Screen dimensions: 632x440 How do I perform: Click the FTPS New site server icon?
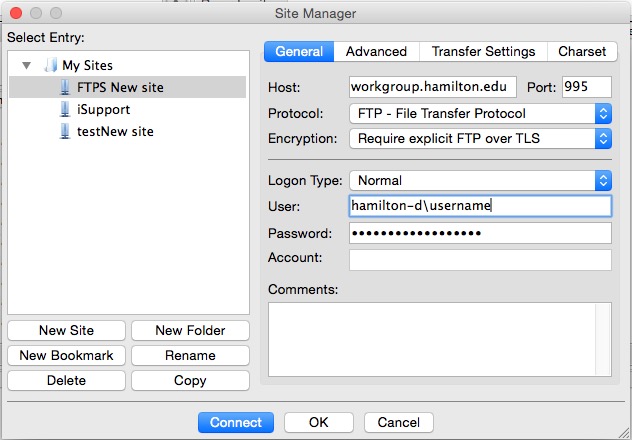point(64,87)
